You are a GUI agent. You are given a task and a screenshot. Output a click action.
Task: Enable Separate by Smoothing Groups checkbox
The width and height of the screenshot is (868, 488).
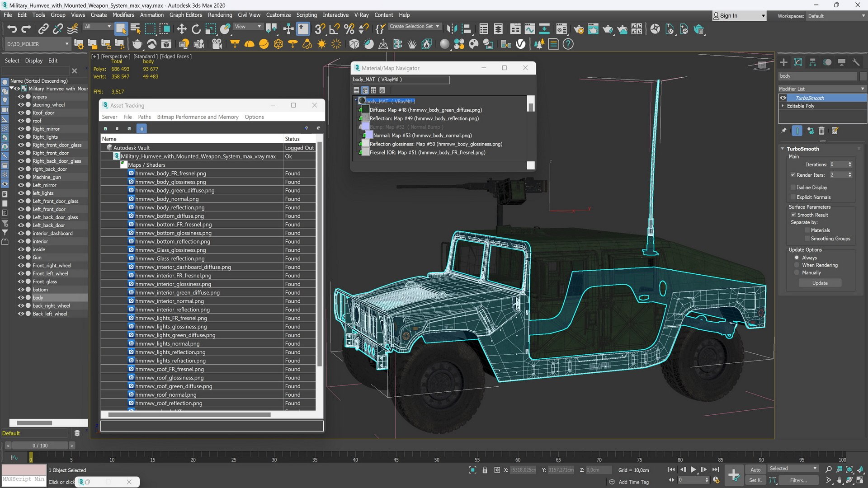807,239
